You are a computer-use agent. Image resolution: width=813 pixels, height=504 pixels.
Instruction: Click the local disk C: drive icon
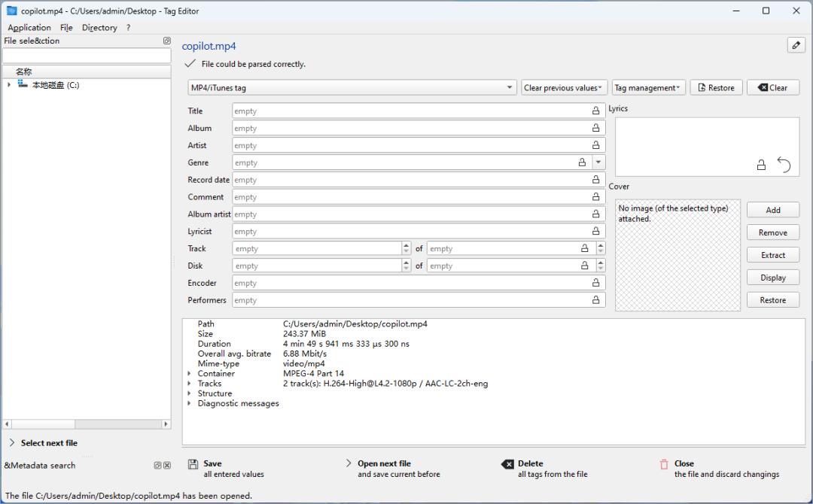coord(22,85)
